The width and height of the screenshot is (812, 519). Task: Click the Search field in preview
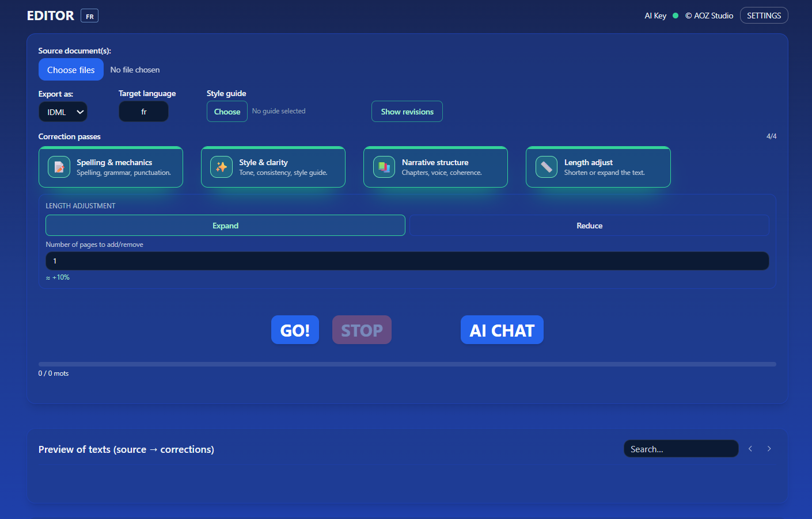click(x=681, y=449)
